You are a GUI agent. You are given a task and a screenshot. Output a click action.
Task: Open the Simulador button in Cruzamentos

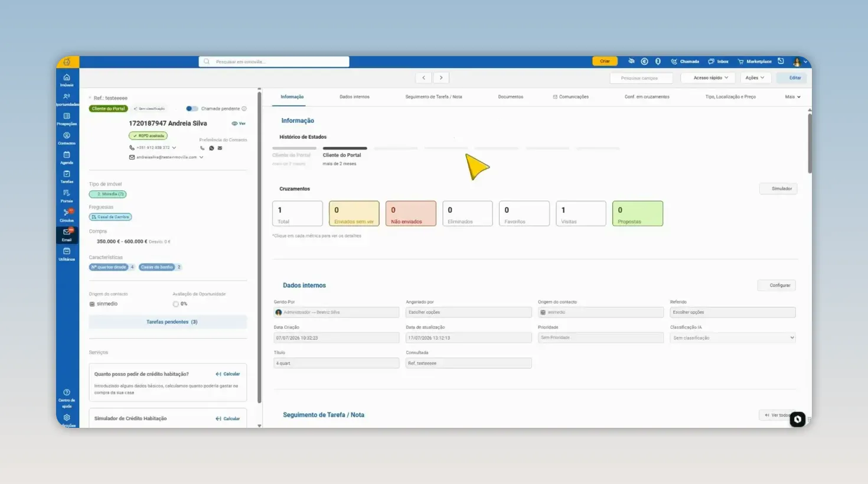(x=778, y=189)
